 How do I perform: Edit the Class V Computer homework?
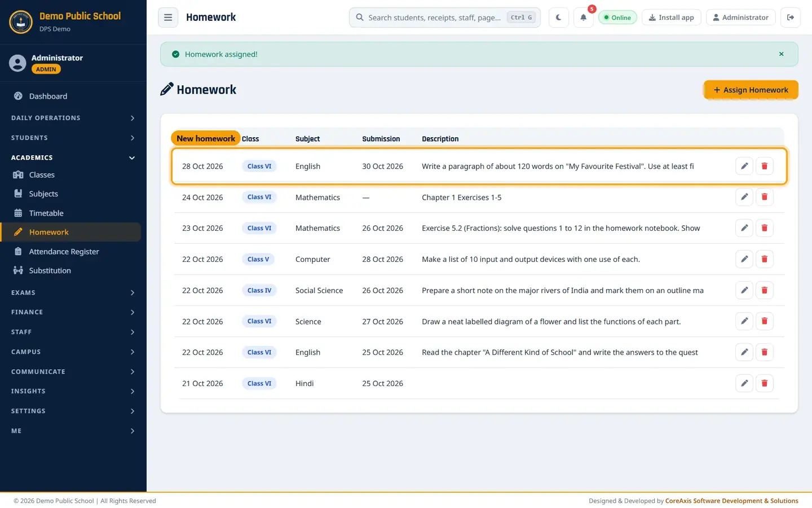(x=744, y=259)
